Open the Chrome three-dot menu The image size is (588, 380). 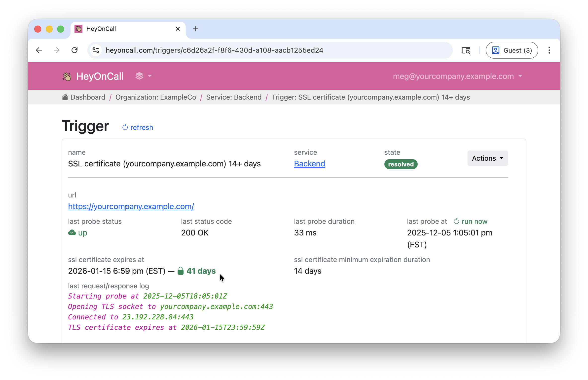pos(549,50)
